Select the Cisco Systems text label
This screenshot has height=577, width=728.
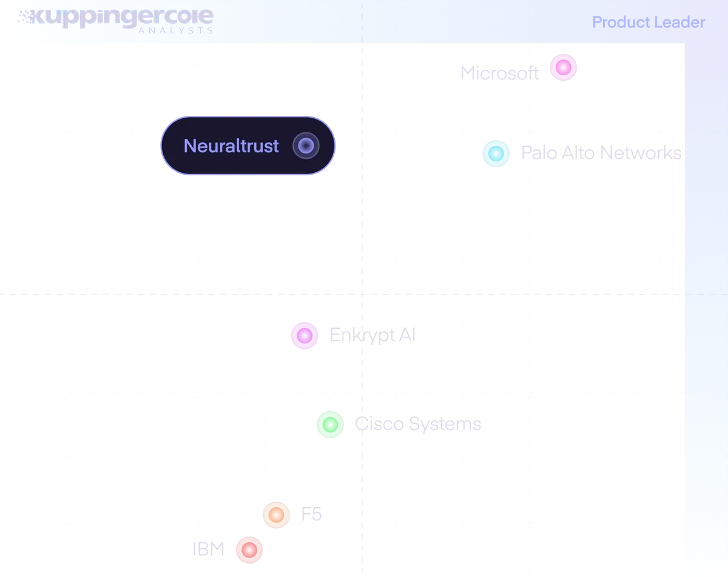418,423
